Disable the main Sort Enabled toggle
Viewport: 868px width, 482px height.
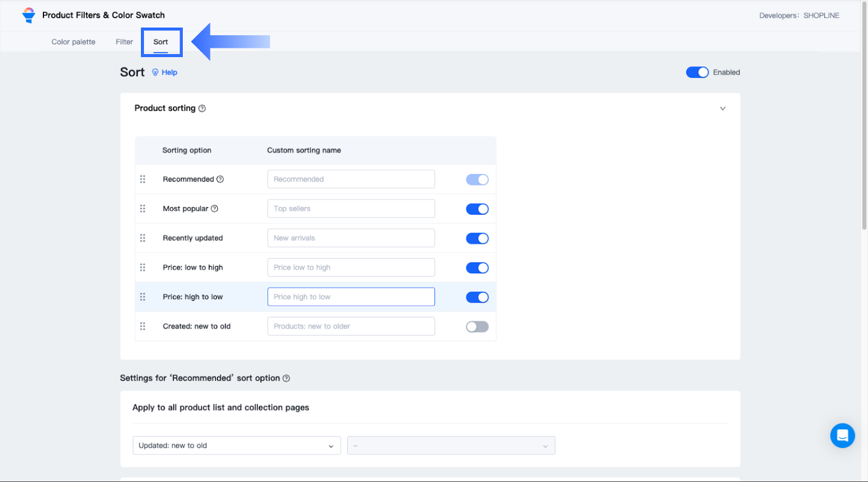coord(697,72)
